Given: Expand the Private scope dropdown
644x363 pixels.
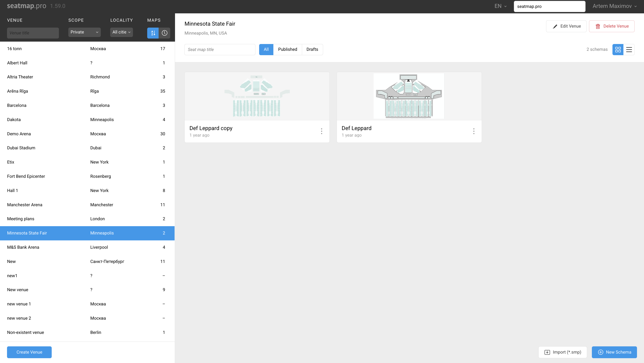Looking at the screenshot, I should [84, 32].
